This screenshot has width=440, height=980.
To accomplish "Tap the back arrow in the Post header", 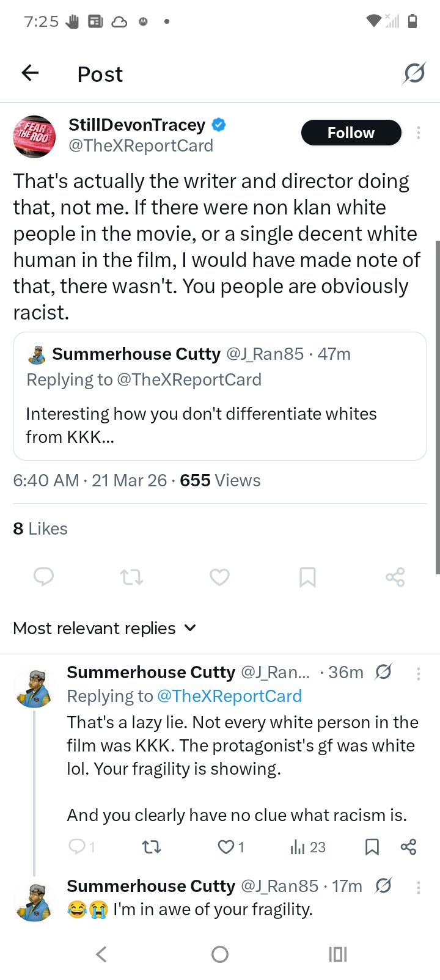I will (x=30, y=73).
